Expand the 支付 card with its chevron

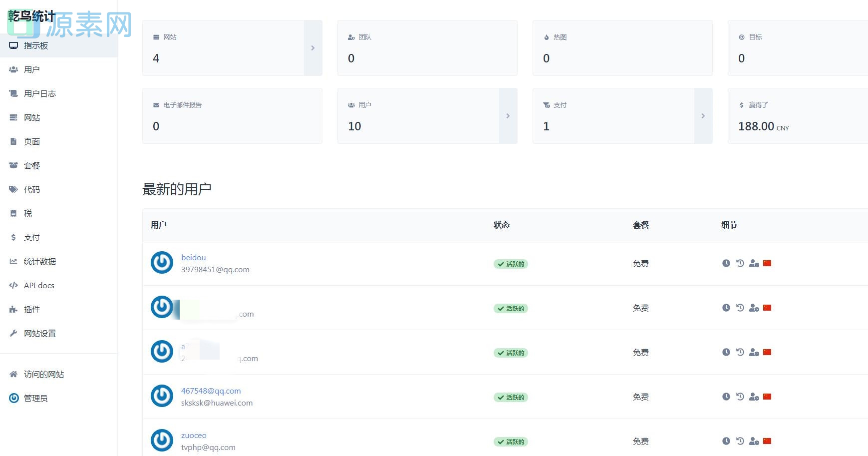(703, 116)
